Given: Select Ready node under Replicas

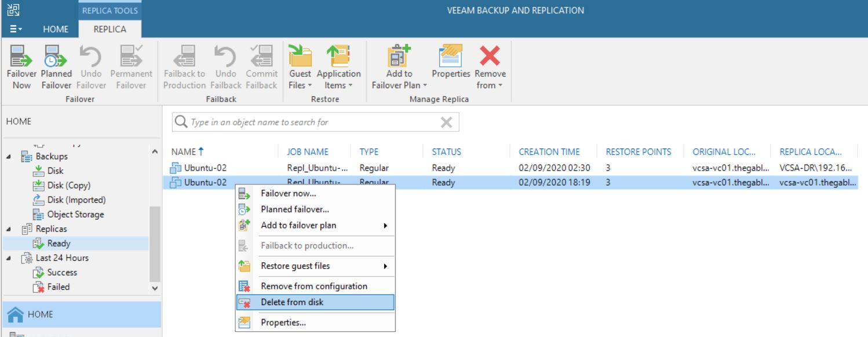Looking at the screenshot, I should coord(59,244).
